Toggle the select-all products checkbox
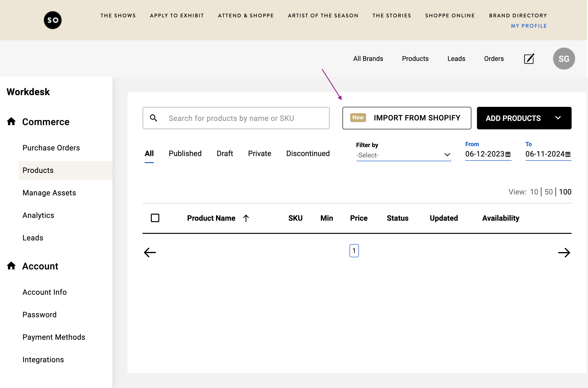Screen dimensions: 588x388 click(155, 218)
